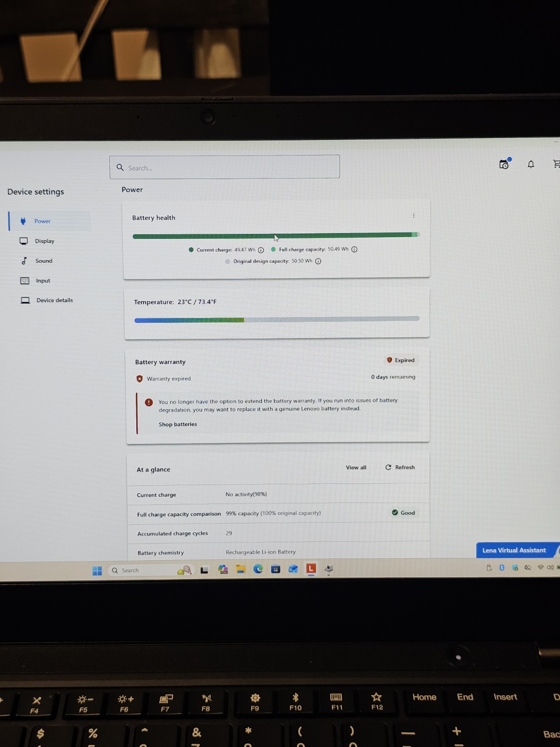The image size is (560, 747).
Task: Open the Lena Virtual Assistant button
Action: [517, 550]
